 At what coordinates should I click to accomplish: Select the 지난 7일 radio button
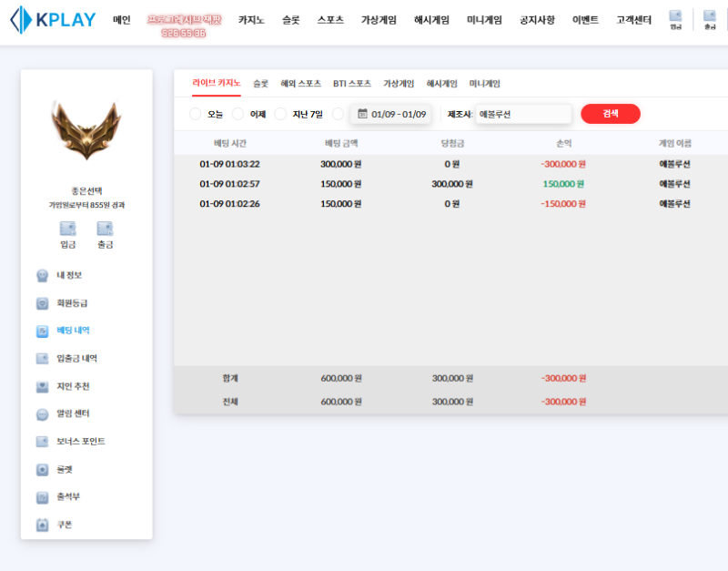point(280,114)
